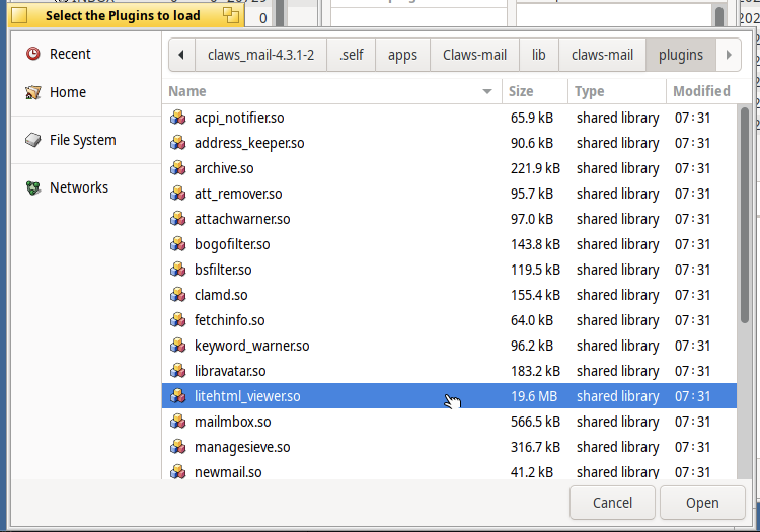
Task: Select the plugins path segment
Action: 681,55
